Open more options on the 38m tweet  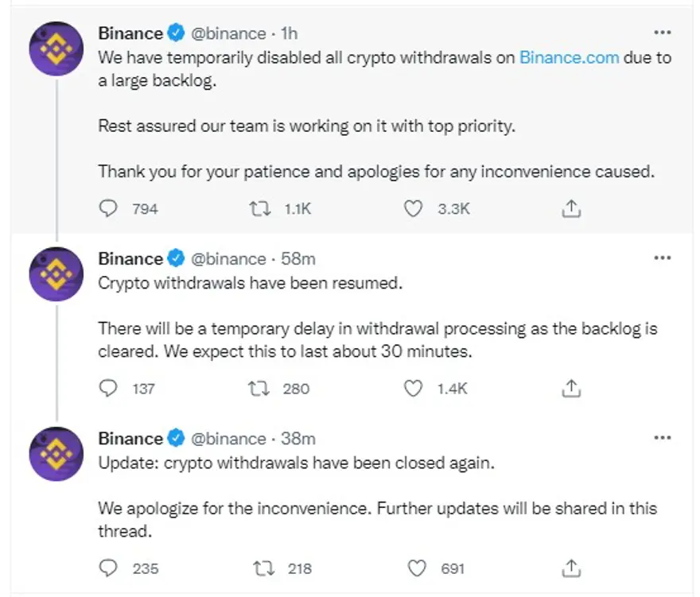(x=662, y=438)
